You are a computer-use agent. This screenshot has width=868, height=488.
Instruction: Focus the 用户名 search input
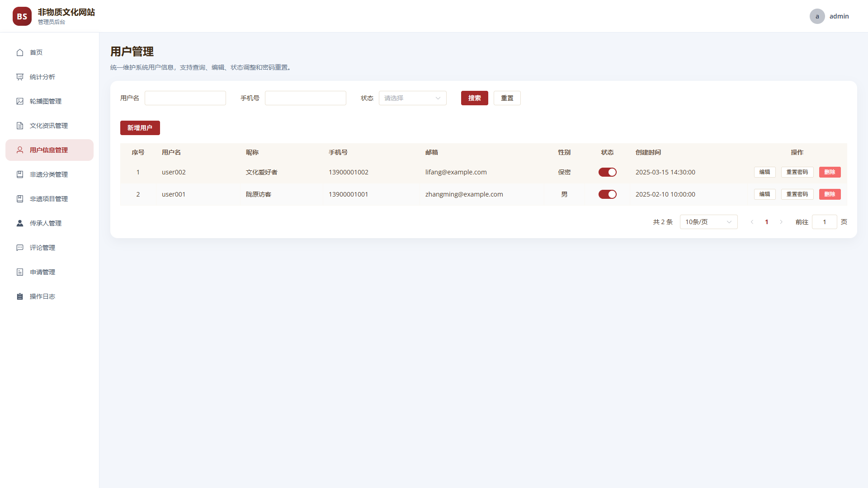[x=185, y=98]
